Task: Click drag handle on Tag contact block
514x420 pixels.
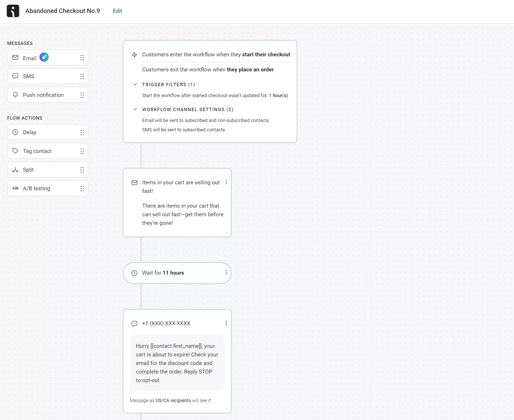Action: [x=82, y=151]
